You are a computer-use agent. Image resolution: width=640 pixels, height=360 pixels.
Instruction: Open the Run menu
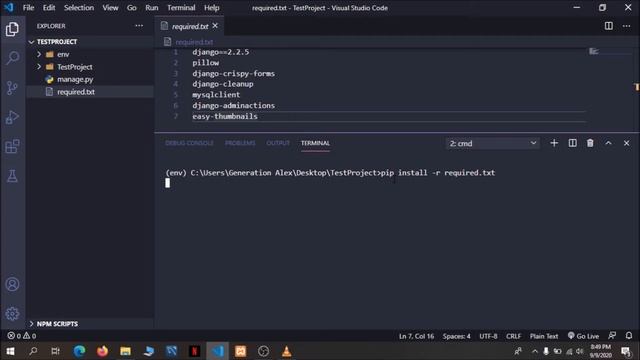[152, 8]
